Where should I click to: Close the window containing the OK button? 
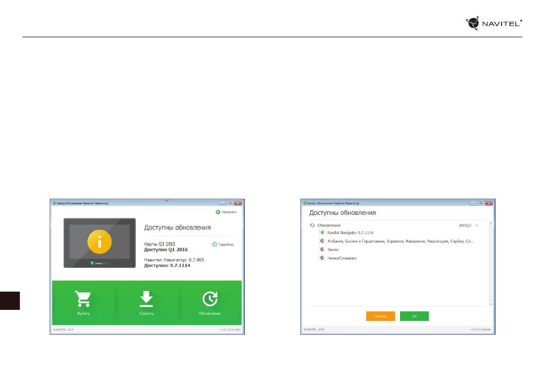tap(489, 203)
